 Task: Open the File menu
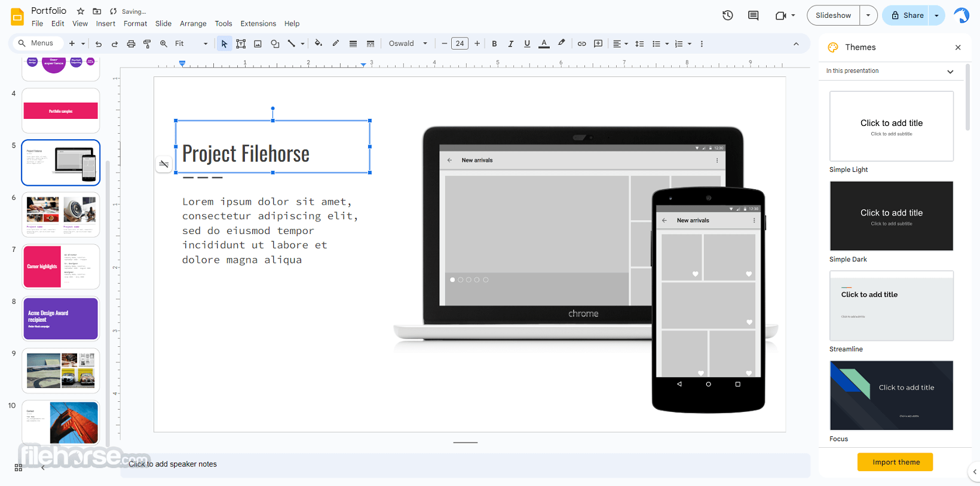[x=37, y=24]
